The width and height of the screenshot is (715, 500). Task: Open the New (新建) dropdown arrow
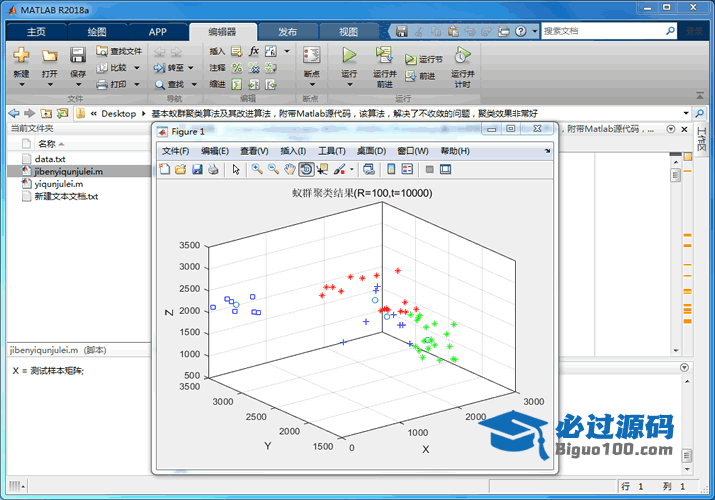21,84
